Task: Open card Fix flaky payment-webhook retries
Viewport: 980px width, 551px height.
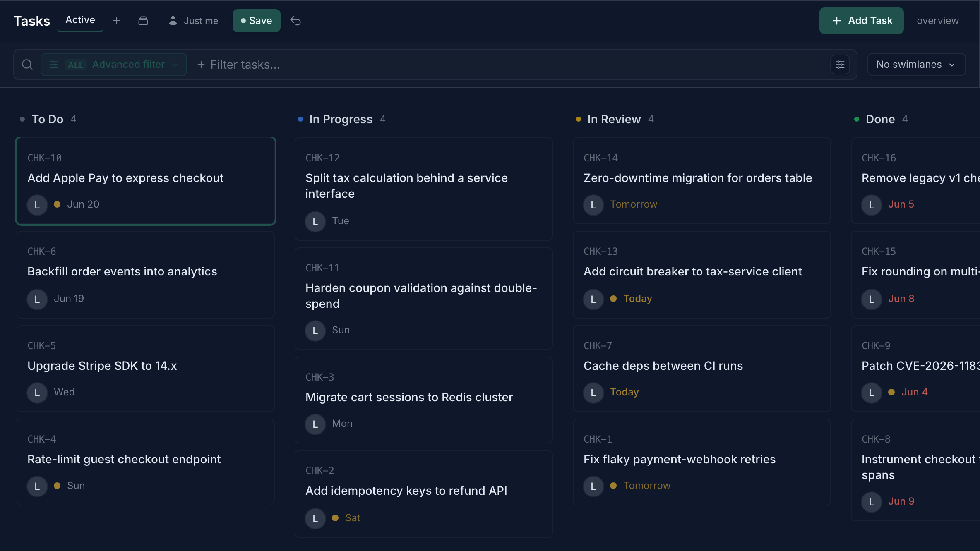Action: (702, 462)
